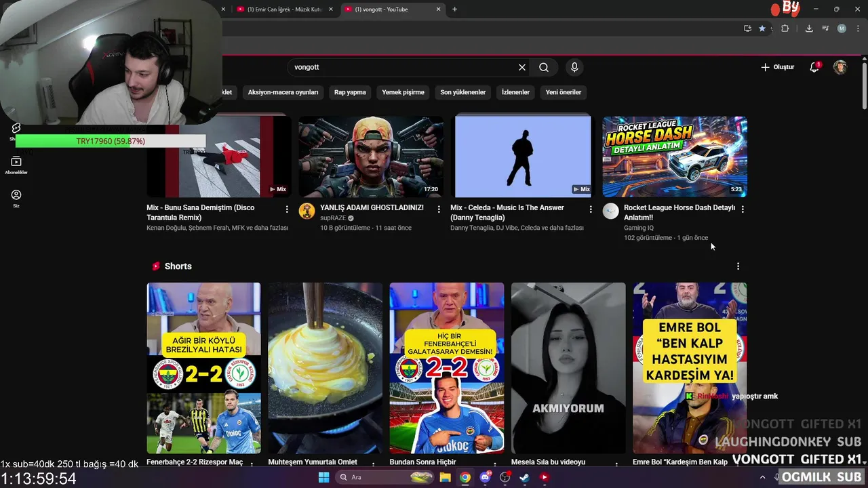This screenshot has height=488, width=868.
Task: Click the Oluştur create button
Action: tap(777, 67)
